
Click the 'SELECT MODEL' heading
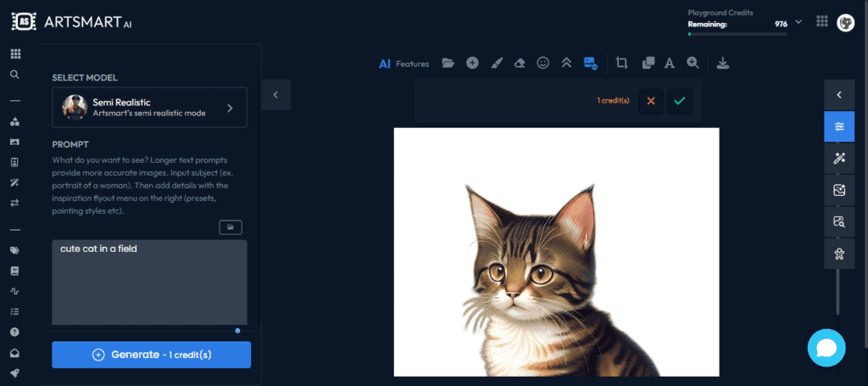[85, 78]
